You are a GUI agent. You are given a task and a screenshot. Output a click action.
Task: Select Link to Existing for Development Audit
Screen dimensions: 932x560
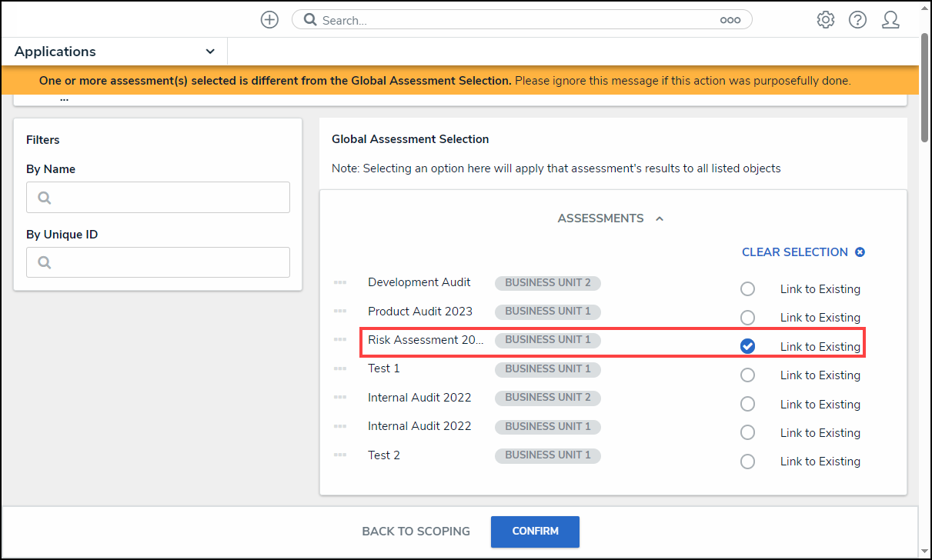(747, 289)
